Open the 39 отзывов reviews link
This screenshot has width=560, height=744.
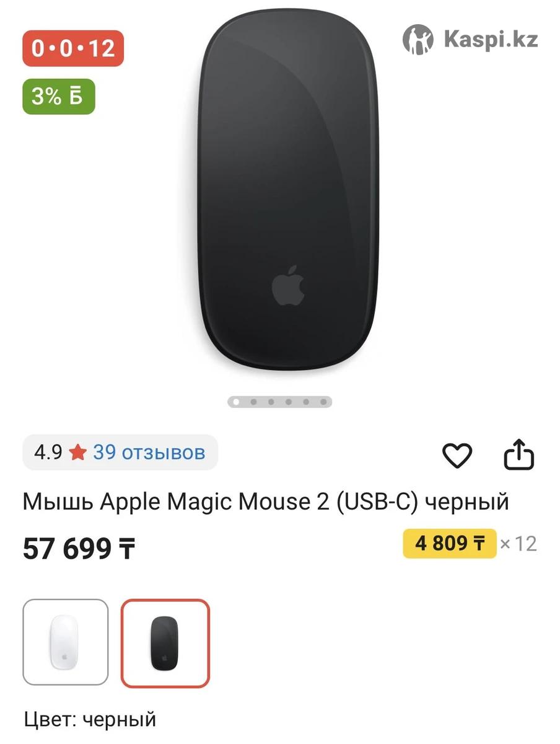click(x=149, y=453)
